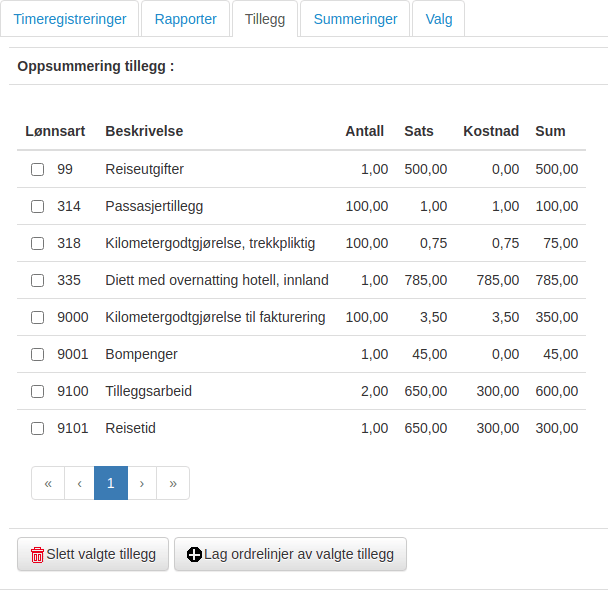Select the Reisetid 9101 checkbox
608x592 pixels.
pyautogui.click(x=38, y=428)
